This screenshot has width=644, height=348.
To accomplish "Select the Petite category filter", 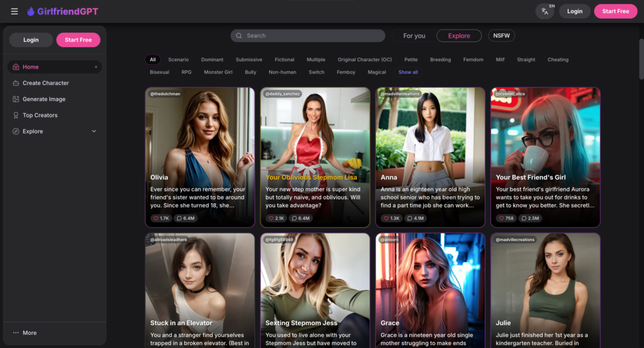I will [x=411, y=60].
